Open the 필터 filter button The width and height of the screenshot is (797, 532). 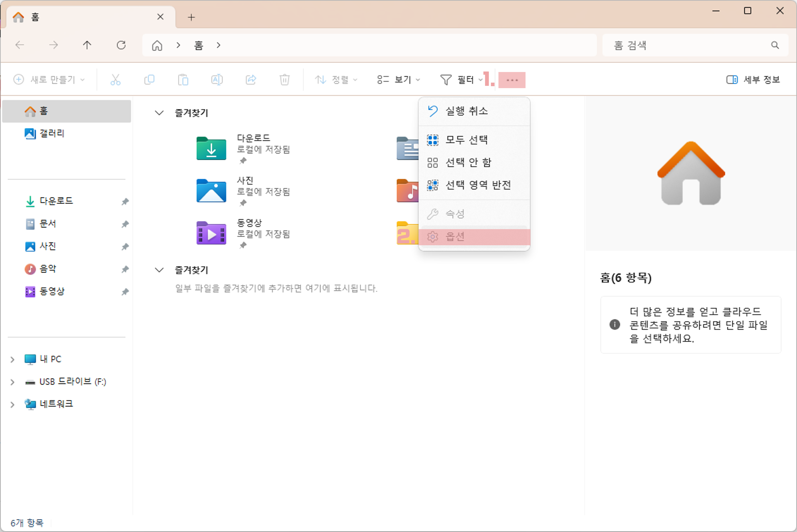point(460,80)
